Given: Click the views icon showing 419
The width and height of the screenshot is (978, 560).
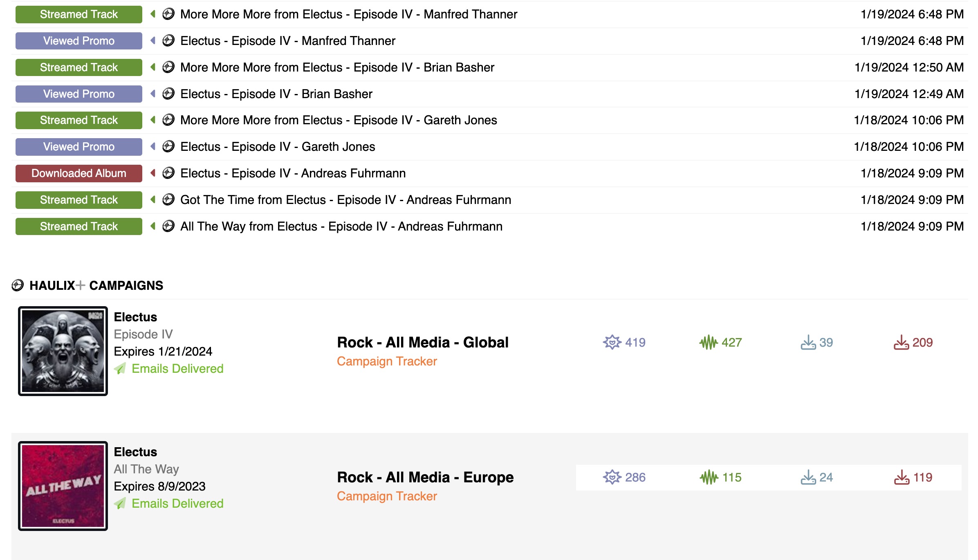Looking at the screenshot, I should tap(612, 342).
